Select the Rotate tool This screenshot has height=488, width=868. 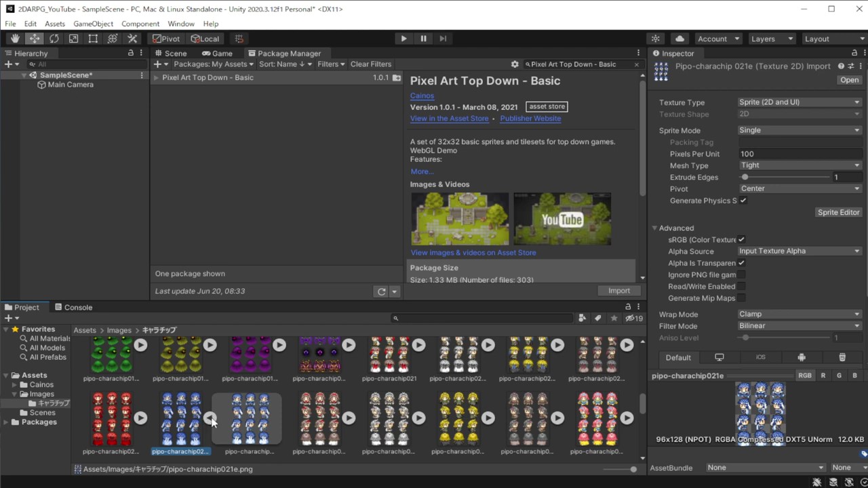(54, 39)
